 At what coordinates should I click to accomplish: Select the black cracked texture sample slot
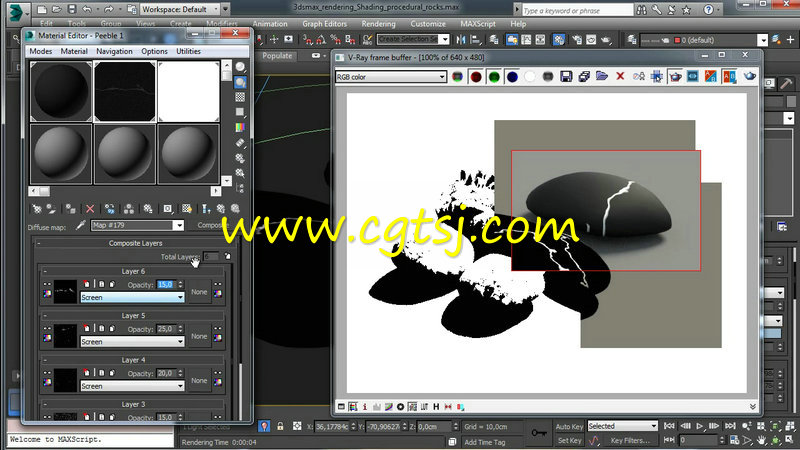(x=124, y=92)
